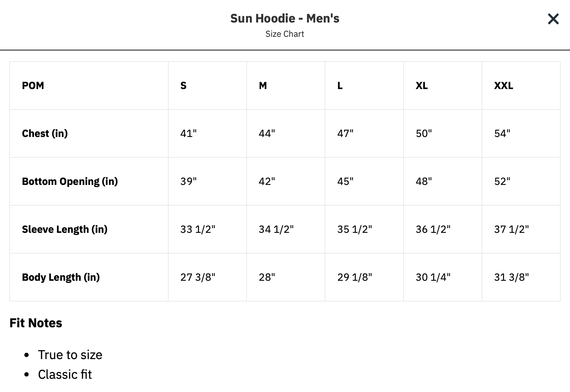
Task: Click the XXL size column header
Action: point(503,85)
